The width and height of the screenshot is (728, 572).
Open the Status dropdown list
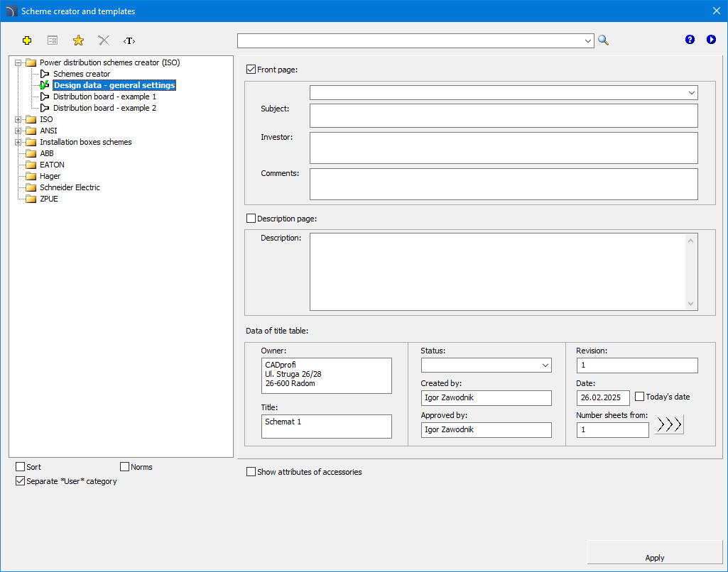545,365
